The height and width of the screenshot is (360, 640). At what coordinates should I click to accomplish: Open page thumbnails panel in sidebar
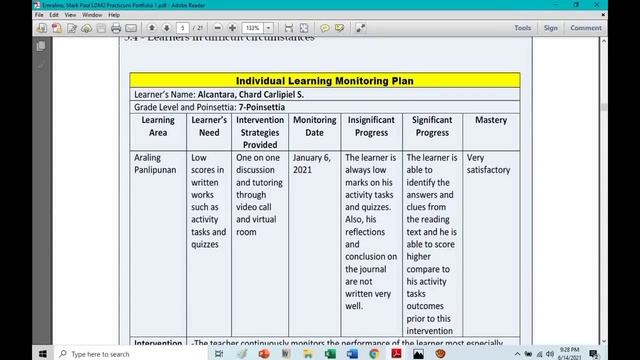[41, 46]
